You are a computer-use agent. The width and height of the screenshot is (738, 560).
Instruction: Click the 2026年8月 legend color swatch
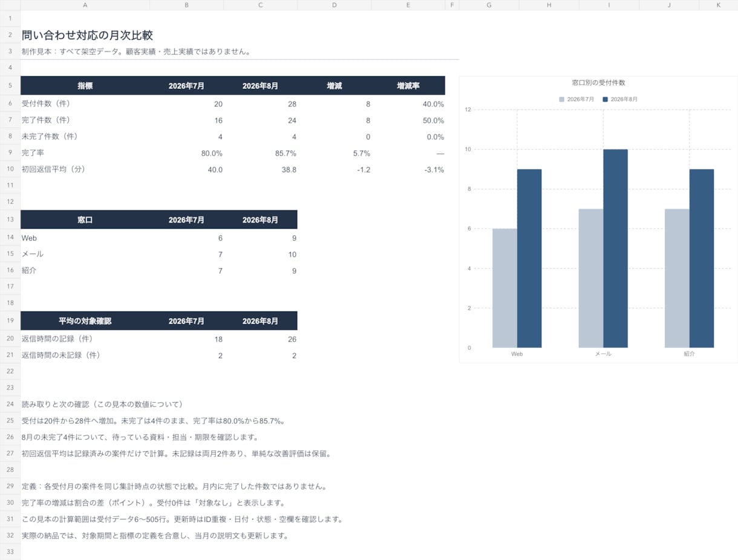coord(606,99)
